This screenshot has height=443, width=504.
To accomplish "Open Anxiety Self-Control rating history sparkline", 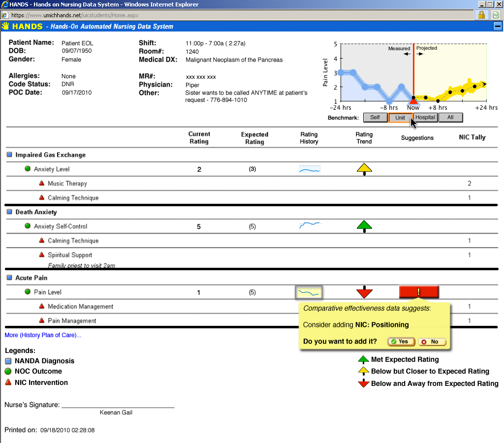I will [310, 225].
